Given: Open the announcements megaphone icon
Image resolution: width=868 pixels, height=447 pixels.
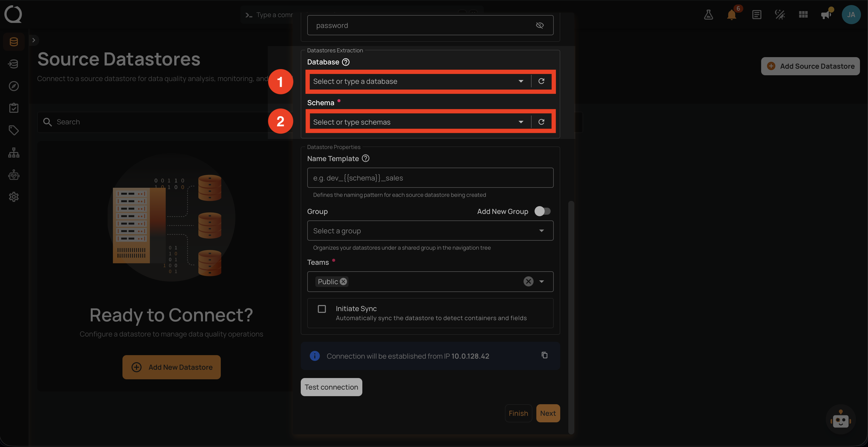Looking at the screenshot, I should (x=826, y=15).
